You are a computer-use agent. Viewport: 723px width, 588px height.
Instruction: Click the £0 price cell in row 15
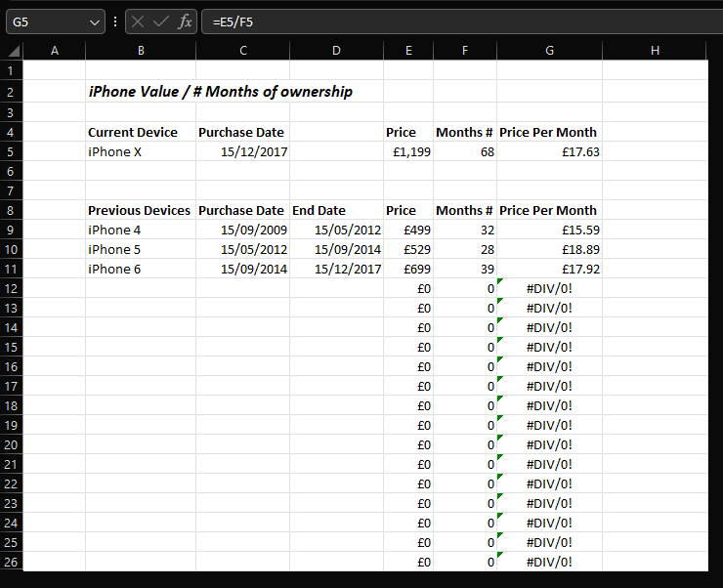point(408,347)
